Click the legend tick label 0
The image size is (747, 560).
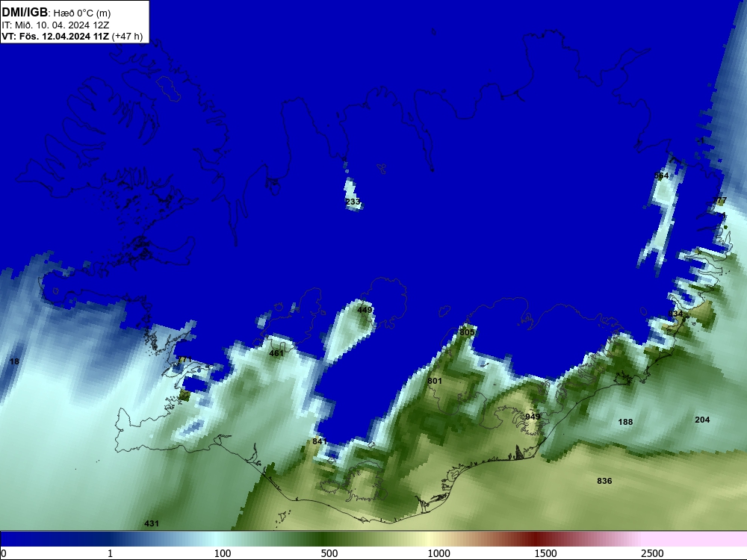pos(4,553)
